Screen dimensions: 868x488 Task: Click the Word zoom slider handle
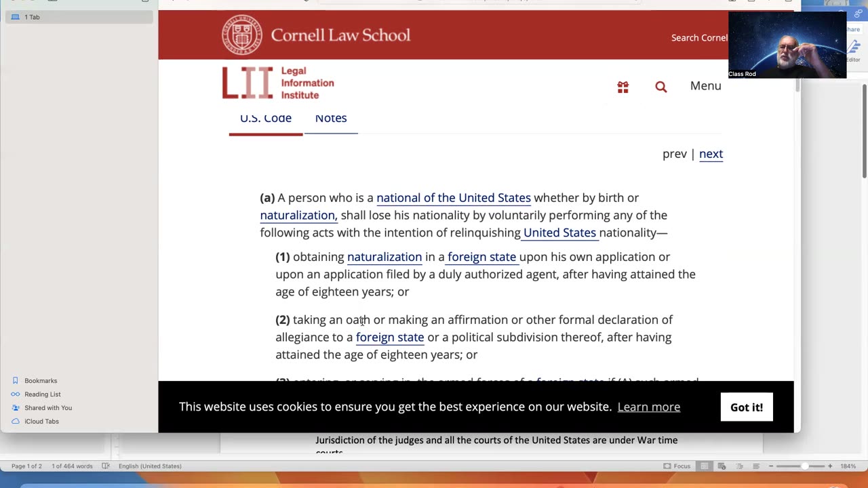coord(804,466)
